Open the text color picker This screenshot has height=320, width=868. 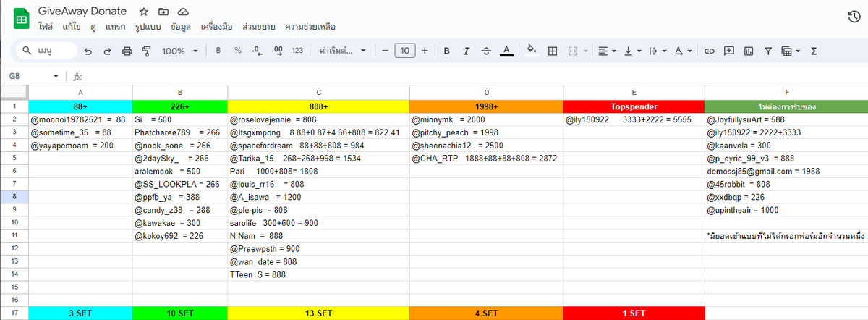[x=506, y=51]
